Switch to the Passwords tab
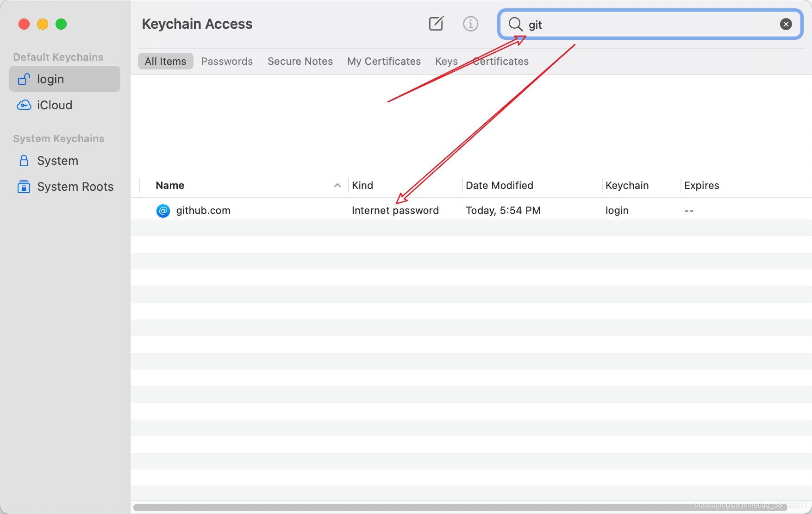Screen dimensions: 812x514 pyautogui.click(x=227, y=61)
